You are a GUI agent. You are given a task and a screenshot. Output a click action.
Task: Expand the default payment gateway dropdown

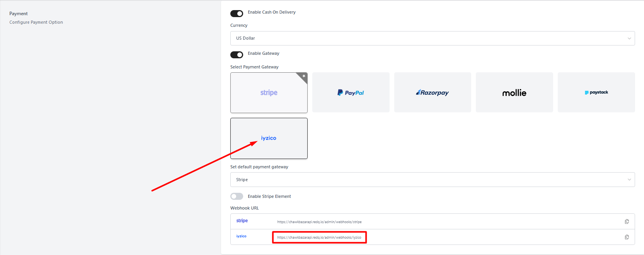432,180
